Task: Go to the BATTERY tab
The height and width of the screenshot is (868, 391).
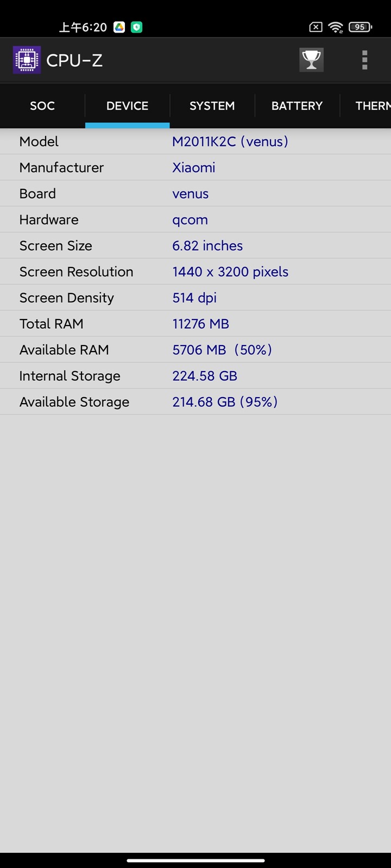Action: [x=297, y=106]
